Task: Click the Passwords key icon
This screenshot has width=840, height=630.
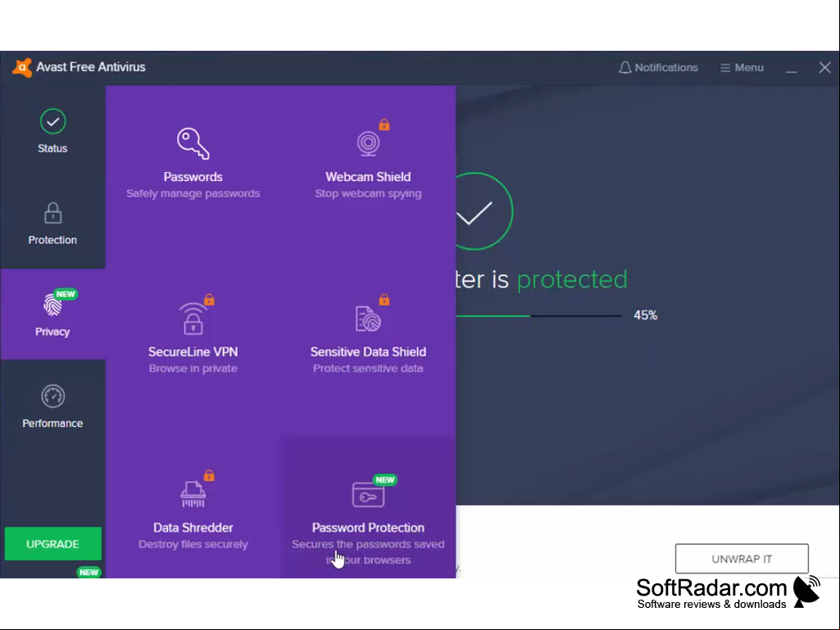Action: point(193,143)
